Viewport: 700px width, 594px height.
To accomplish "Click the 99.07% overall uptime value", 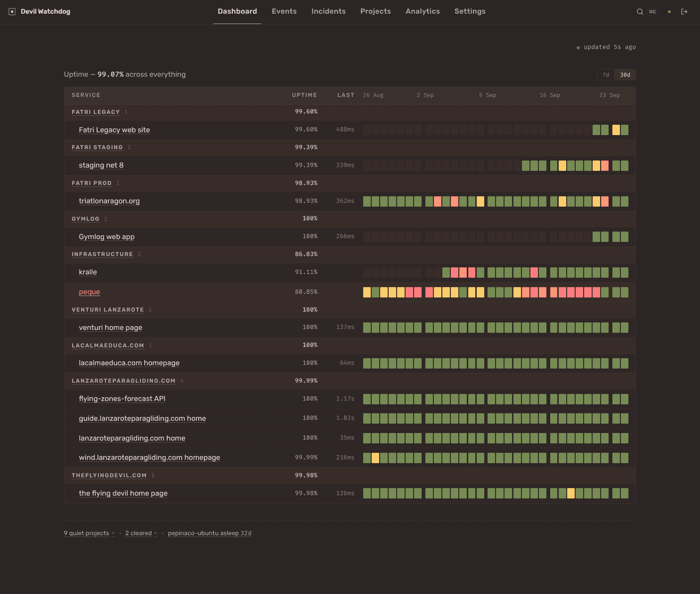I will (x=111, y=74).
